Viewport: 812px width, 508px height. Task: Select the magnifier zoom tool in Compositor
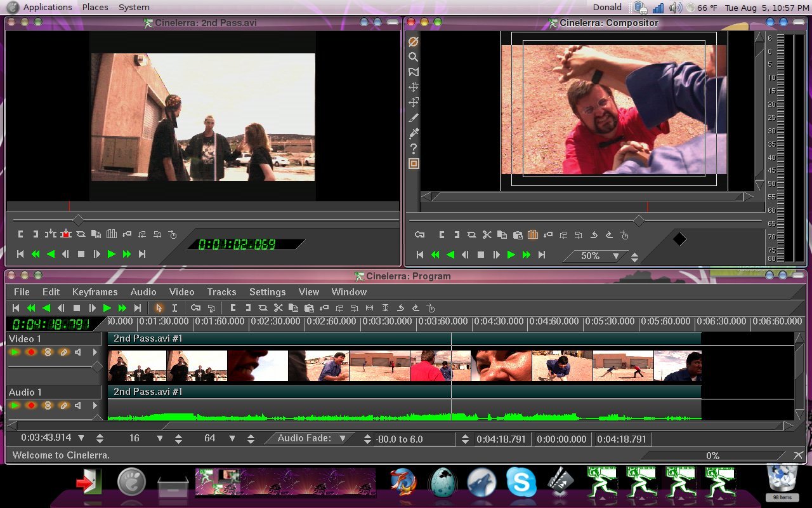414,57
